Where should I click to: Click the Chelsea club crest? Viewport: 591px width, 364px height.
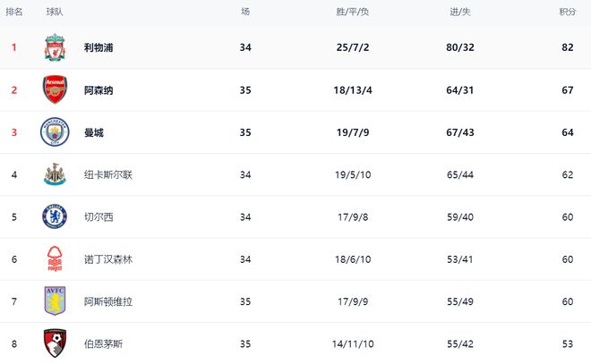[55, 216]
